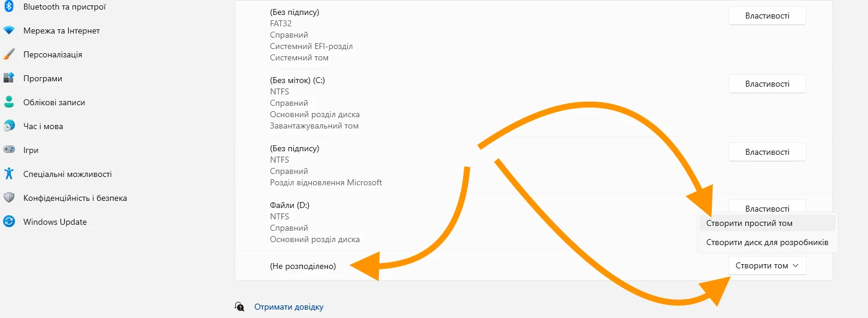Choose Створити диск для розробників option
Screen dimensions: 868x318
point(767,243)
